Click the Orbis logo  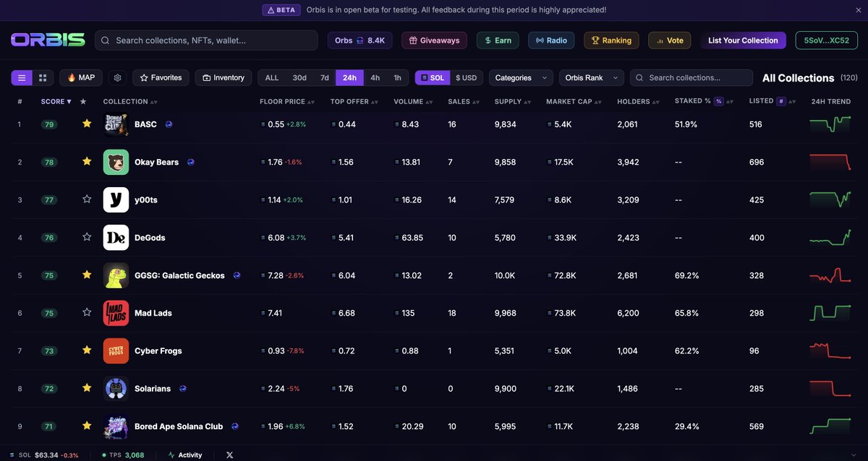(48, 40)
